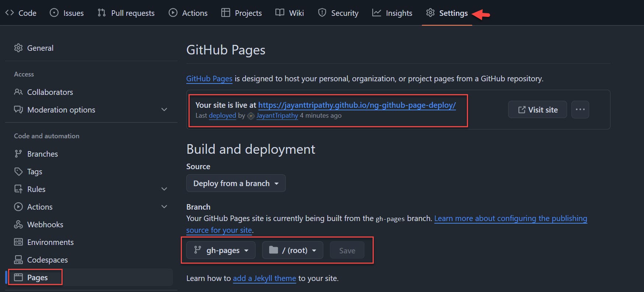This screenshot has height=292, width=644.
Task: Open the / (root) folder dropdown
Action: [293, 250]
